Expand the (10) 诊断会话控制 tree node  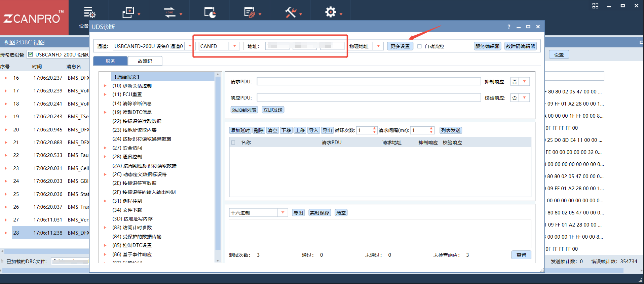pos(105,86)
